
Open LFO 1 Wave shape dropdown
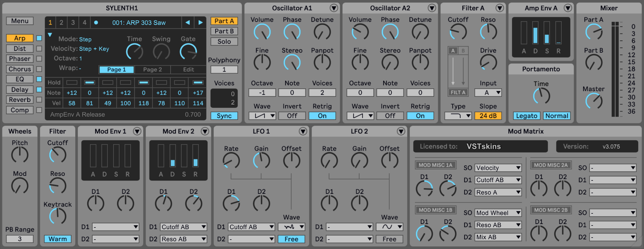click(x=291, y=227)
